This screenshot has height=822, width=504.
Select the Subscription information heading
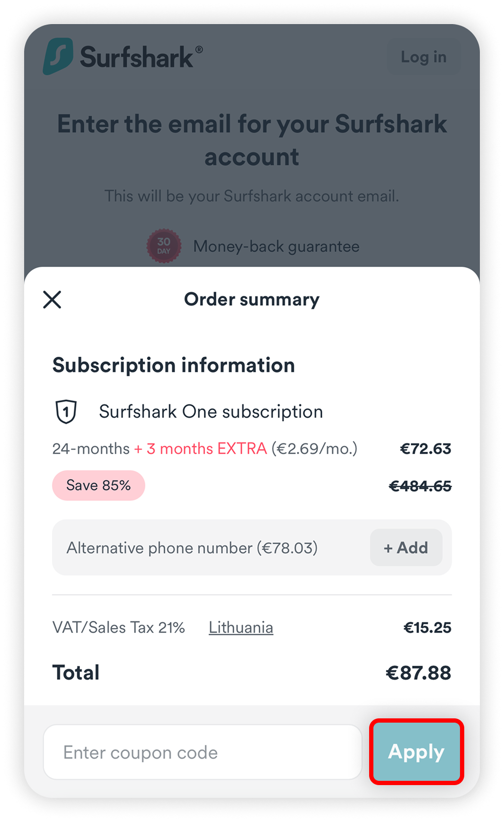click(x=174, y=365)
